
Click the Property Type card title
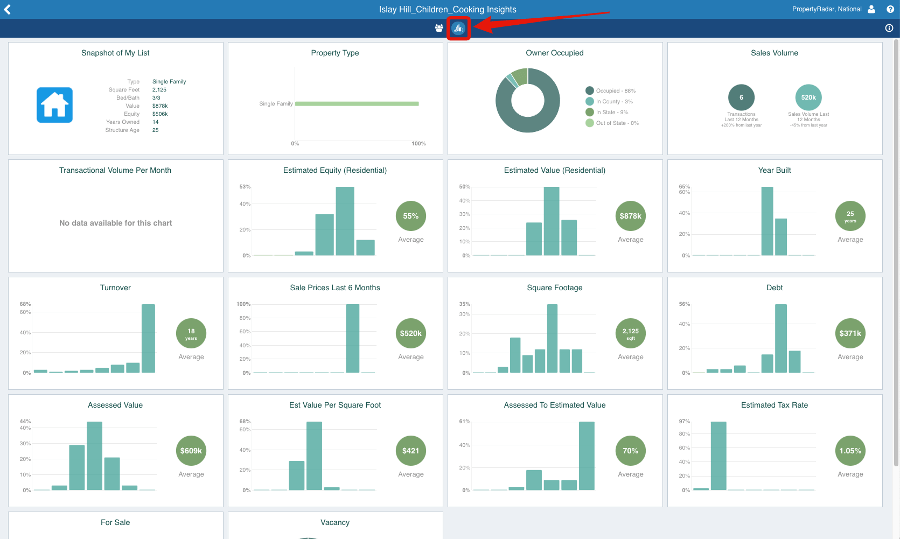pos(335,53)
